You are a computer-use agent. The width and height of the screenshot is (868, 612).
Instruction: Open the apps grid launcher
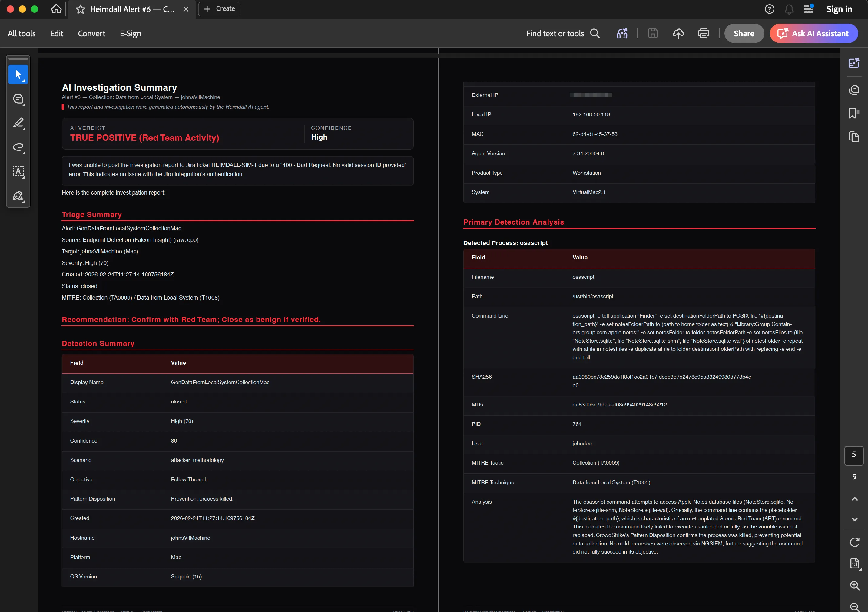[809, 9]
